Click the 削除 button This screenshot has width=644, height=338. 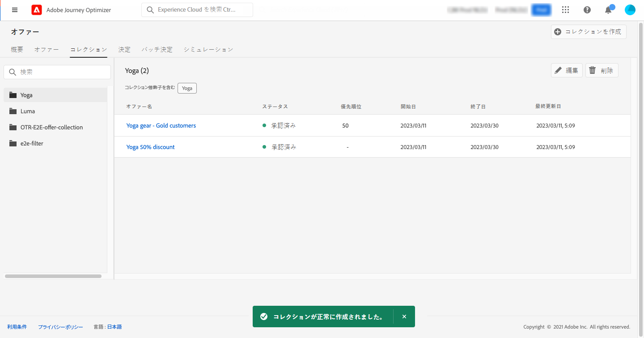pyautogui.click(x=602, y=70)
